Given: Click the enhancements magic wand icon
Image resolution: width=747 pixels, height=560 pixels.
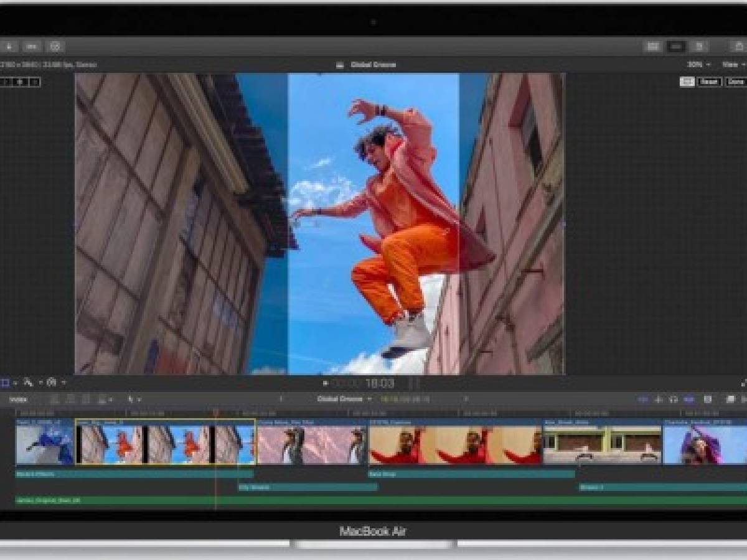Looking at the screenshot, I should point(29,383).
